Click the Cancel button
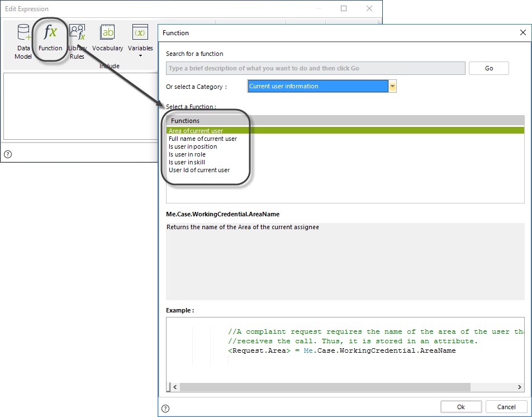 tap(506, 407)
